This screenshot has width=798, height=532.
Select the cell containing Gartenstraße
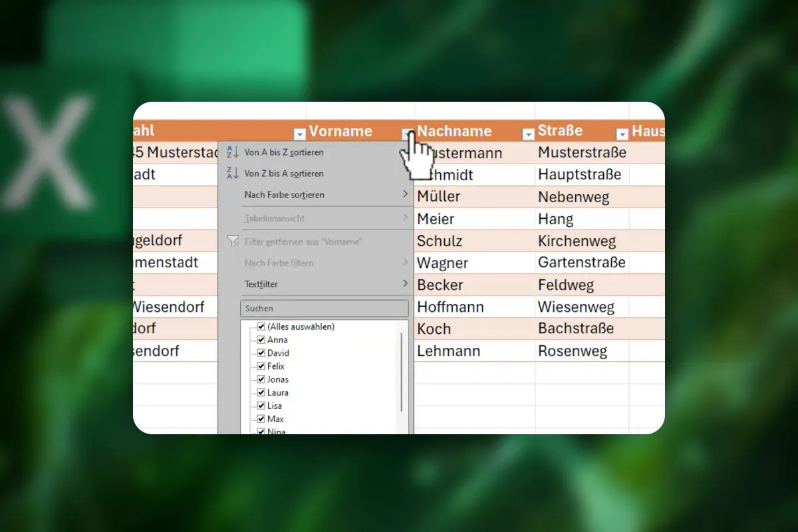(583, 263)
